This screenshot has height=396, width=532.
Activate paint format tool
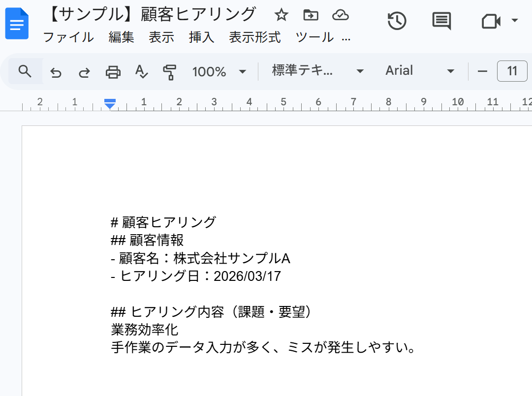170,72
